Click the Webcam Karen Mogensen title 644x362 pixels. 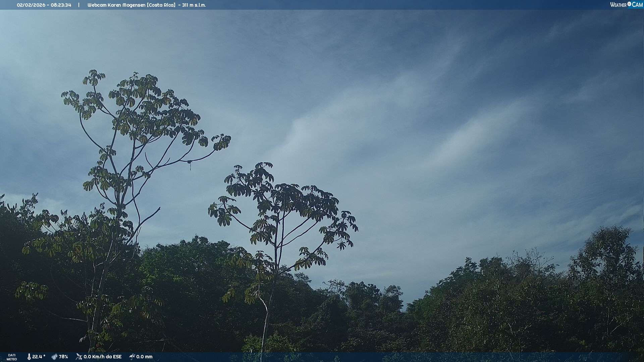coord(116,5)
